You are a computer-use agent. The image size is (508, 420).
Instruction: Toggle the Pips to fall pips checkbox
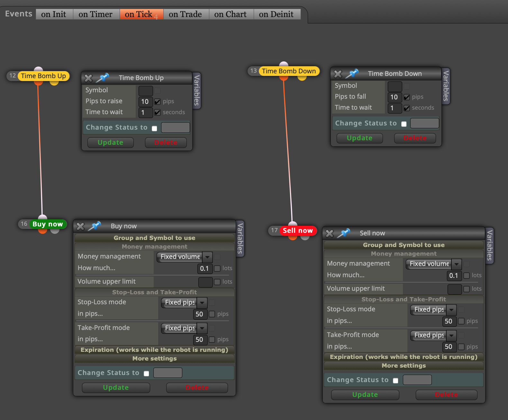coord(407,97)
